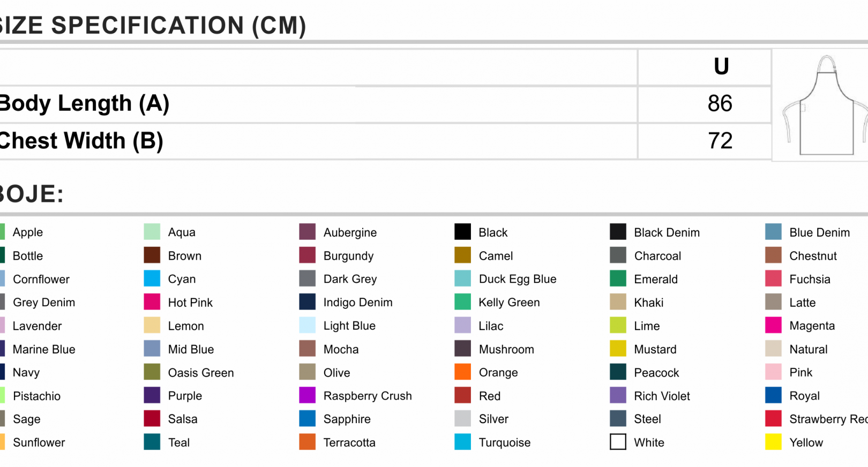Select the empty White color swatch
The width and height of the screenshot is (868, 467).
[618, 442]
